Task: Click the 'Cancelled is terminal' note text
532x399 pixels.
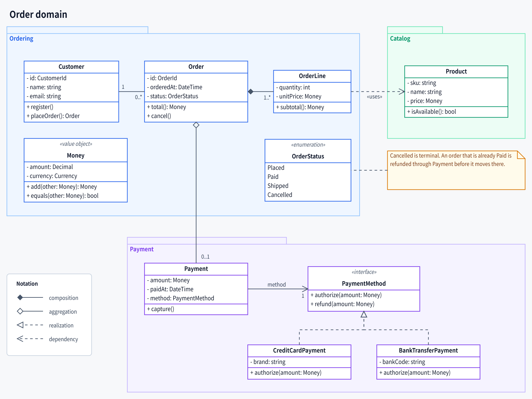Action: click(x=451, y=160)
